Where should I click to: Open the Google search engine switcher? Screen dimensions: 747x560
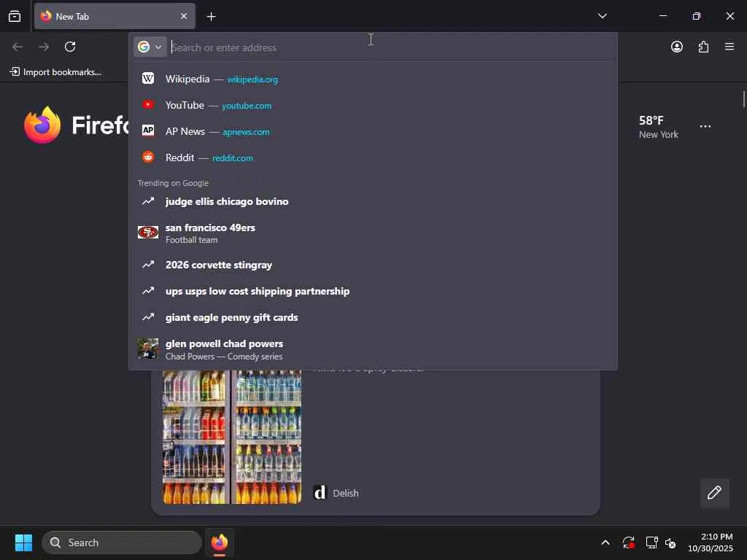150,47
